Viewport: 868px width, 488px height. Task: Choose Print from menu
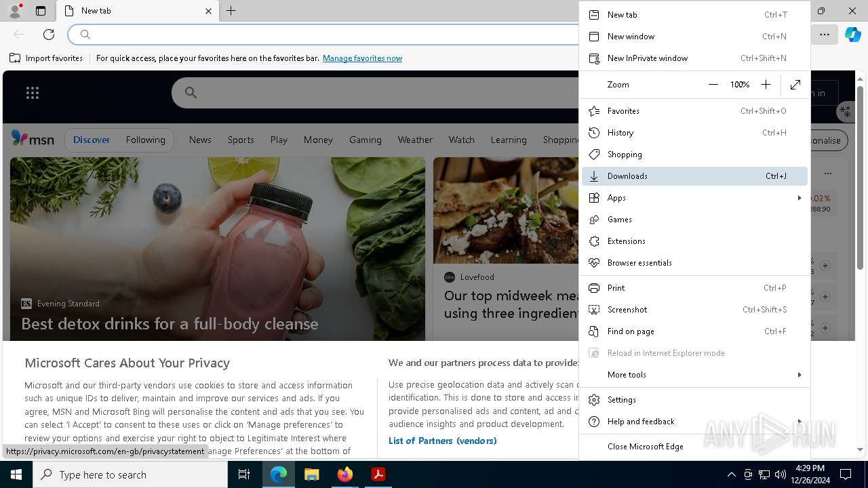click(694, 287)
